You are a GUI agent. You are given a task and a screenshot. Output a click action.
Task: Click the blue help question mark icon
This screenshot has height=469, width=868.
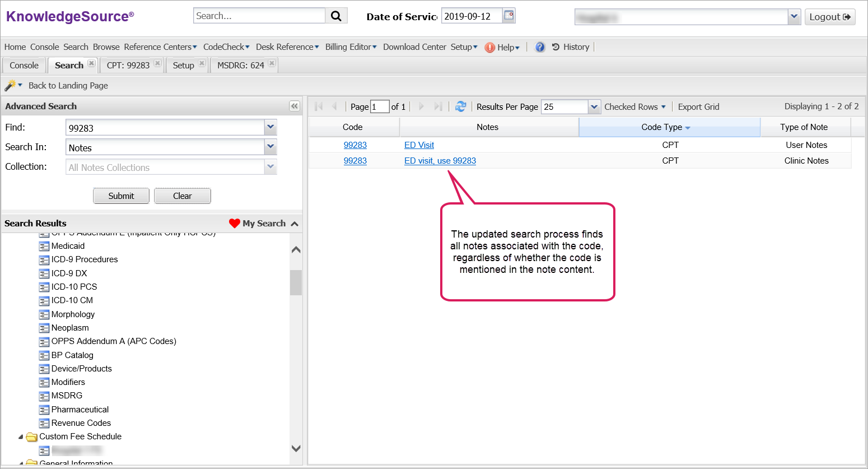540,47
